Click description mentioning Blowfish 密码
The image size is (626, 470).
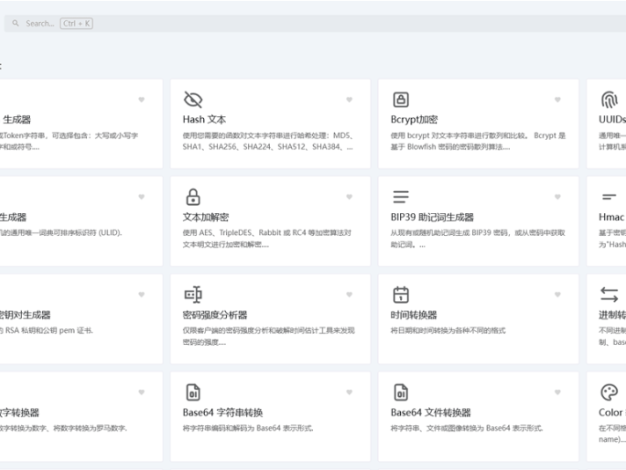478,141
